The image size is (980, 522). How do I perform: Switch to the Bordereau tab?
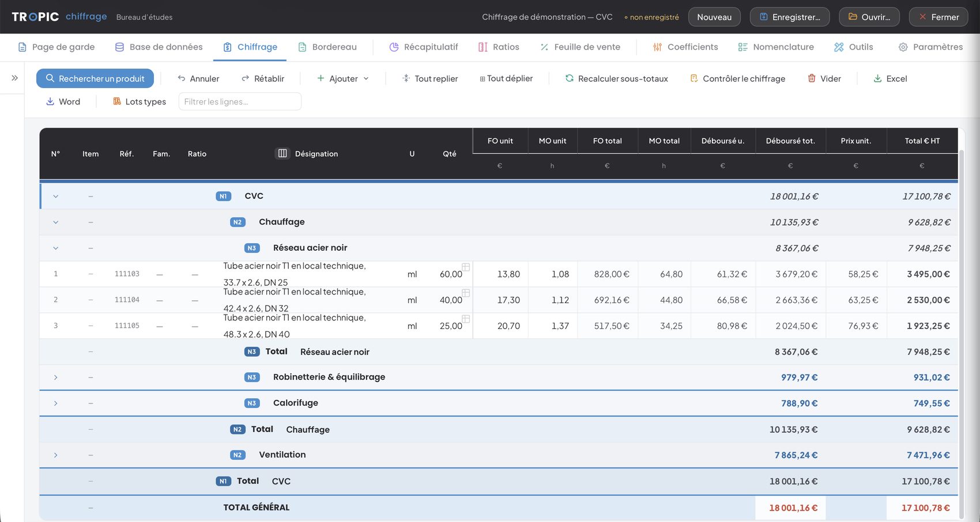tap(327, 47)
